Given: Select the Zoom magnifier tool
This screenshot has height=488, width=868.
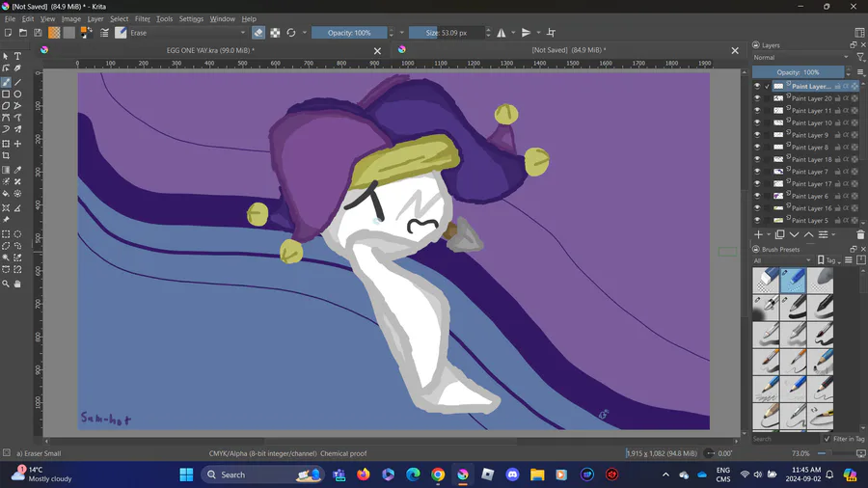Looking at the screenshot, I should 6,284.
